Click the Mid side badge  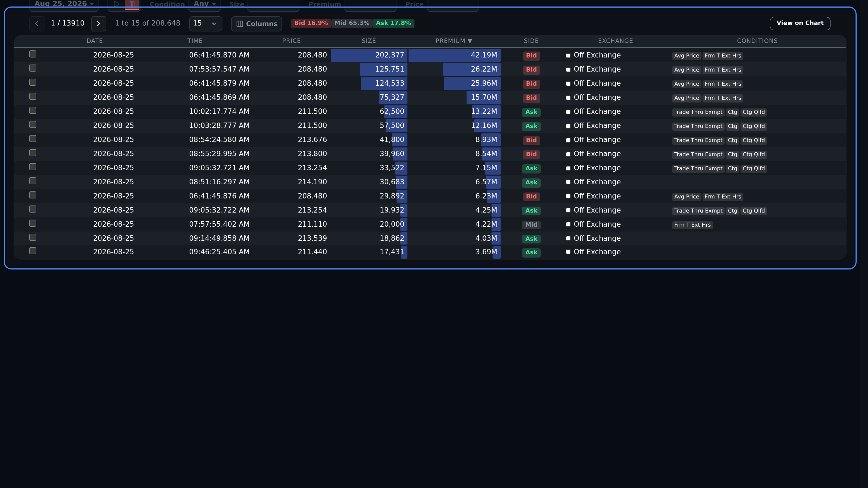[531, 225]
